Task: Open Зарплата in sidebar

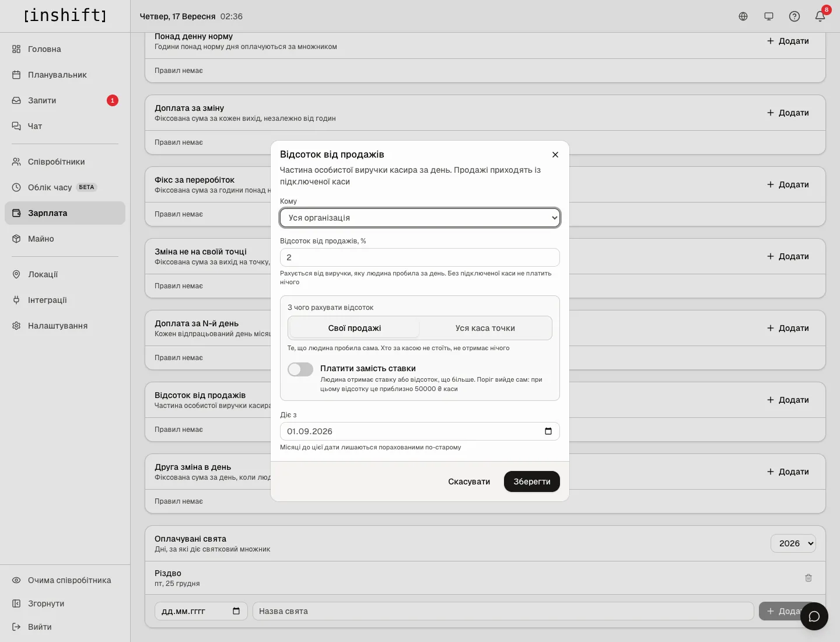Action: [65, 213]
